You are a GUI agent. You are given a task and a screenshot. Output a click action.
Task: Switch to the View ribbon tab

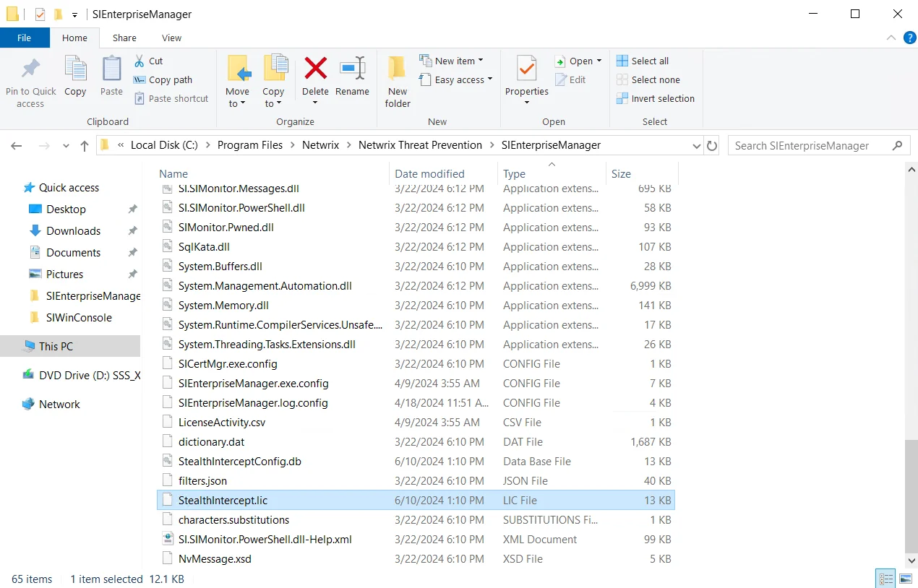click(172, 38)
